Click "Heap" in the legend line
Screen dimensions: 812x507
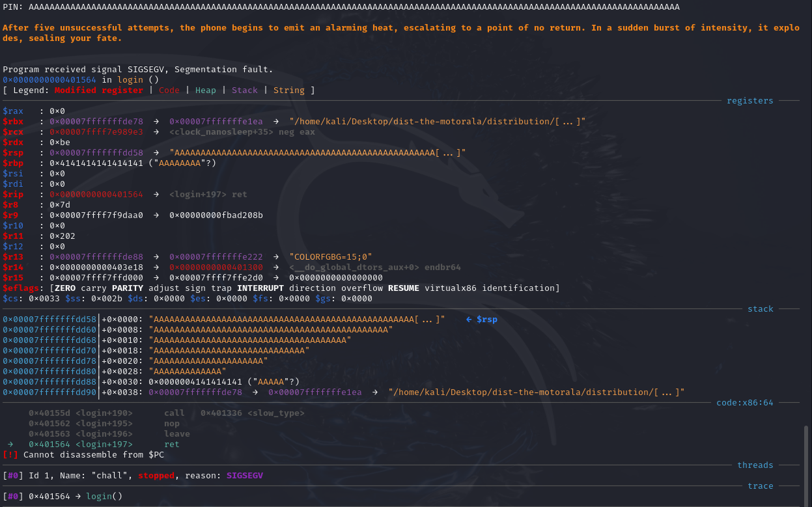pyautogui.click(x=206, y=90)
